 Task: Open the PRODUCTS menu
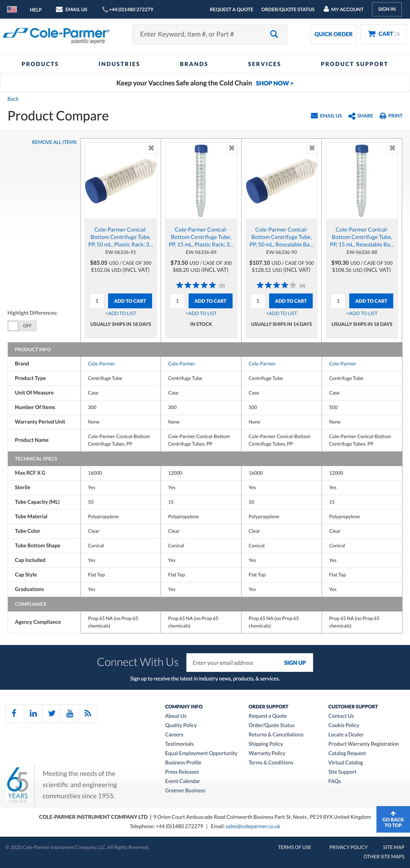click(x=40, y=64)
